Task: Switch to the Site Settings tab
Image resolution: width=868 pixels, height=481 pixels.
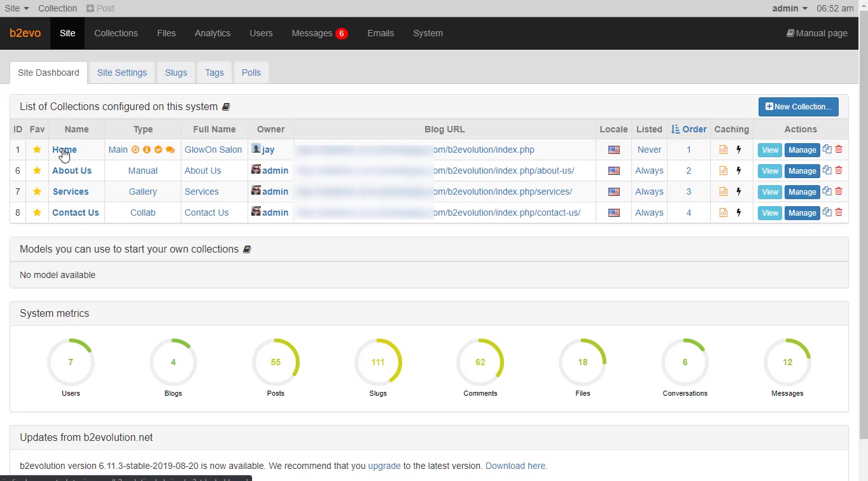Action: tap(122, 73)
